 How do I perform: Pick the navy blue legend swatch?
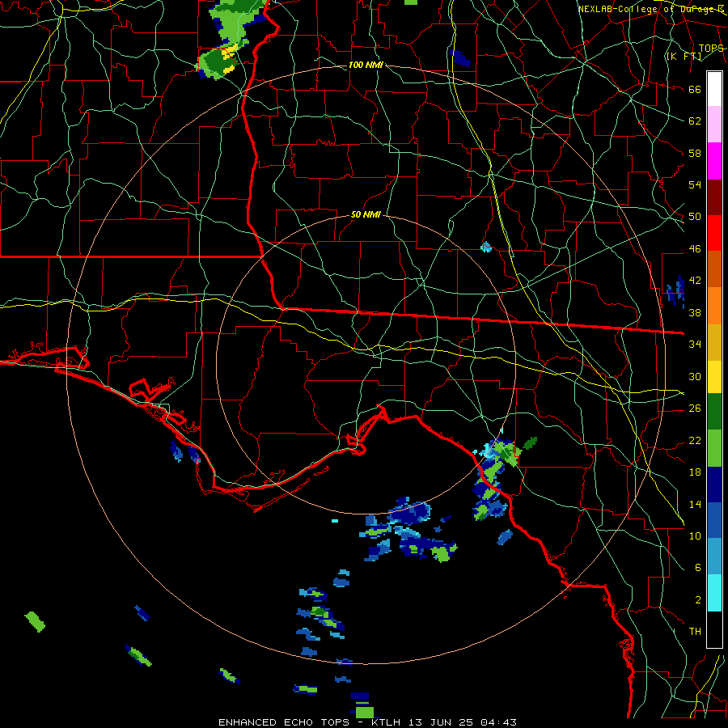pyautogui.click(x=714, y=485)
